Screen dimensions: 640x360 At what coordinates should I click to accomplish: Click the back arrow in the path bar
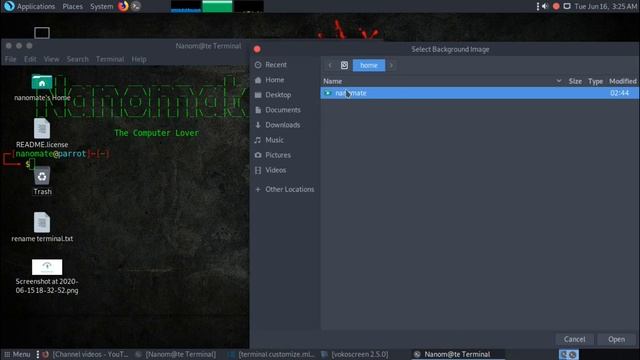330,65
